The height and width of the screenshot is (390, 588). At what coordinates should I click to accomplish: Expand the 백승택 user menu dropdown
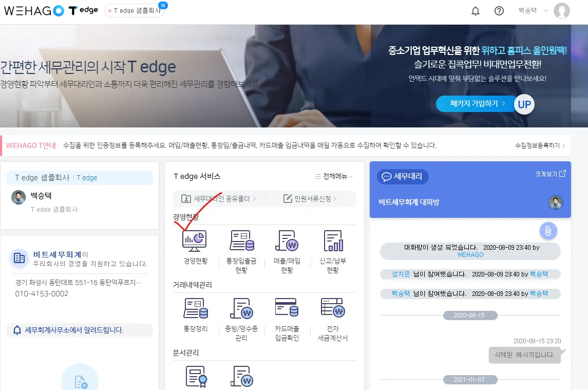tap(533, 10)
